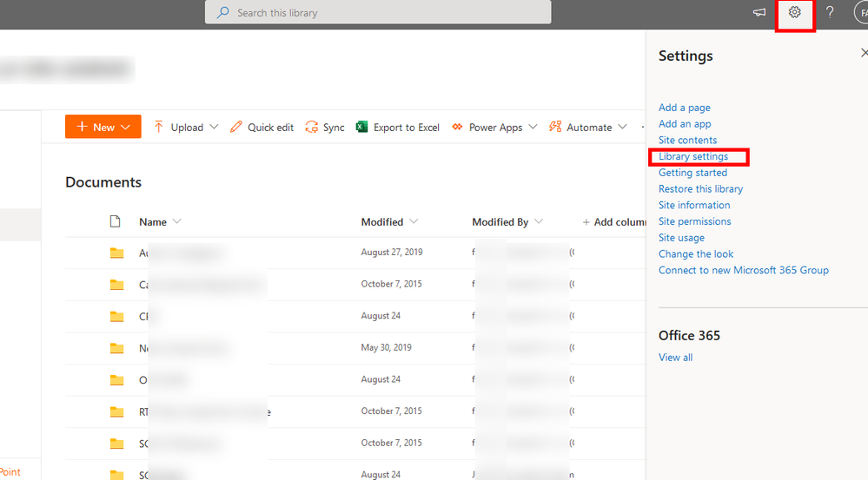Click View all under Office 365
This screenshot has height=480, width=868.
click(675, 358)
